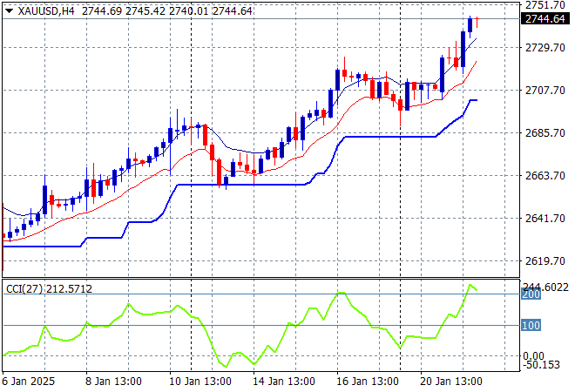
Task: Click the 10 Jan 13:00 time label
Action: [200, 382]
